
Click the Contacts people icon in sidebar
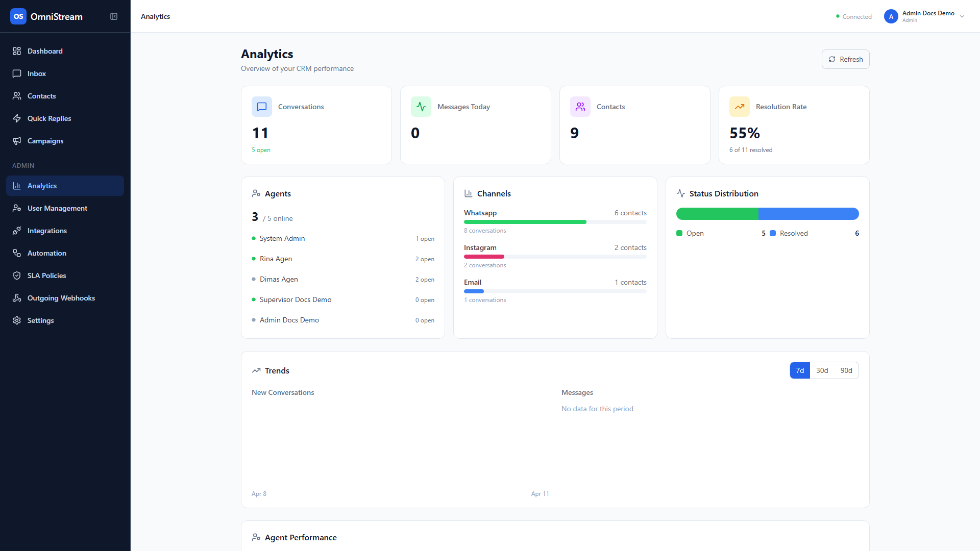[x=17, y=96]
